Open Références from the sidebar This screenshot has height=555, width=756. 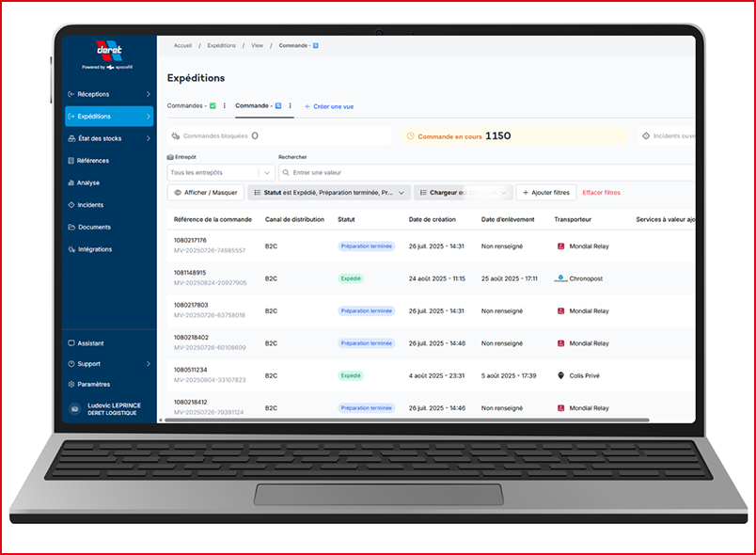point(94,161)
